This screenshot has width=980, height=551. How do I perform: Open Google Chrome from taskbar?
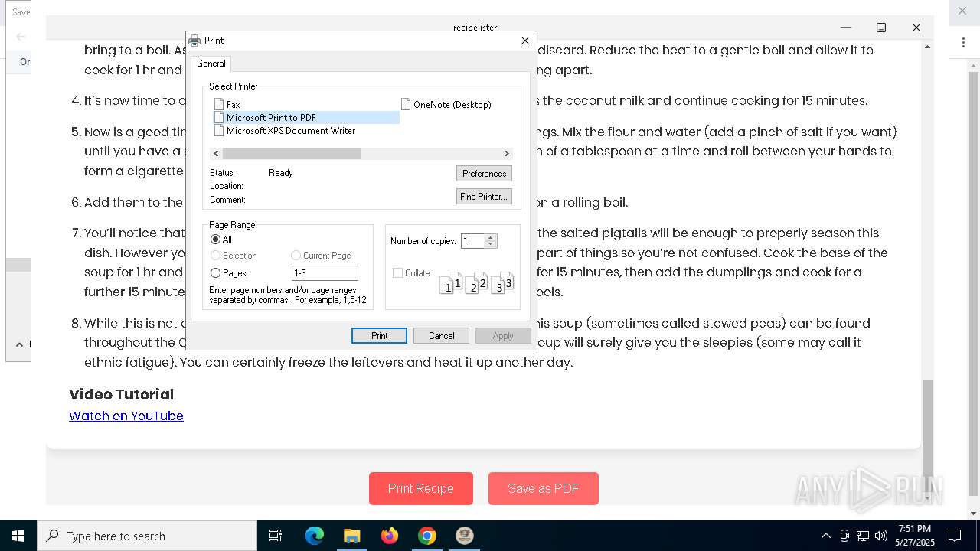427,536
